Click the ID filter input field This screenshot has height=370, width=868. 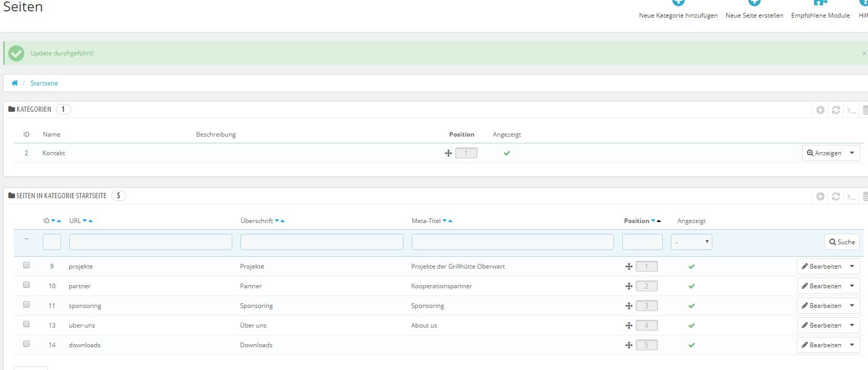tap(52, 242)
